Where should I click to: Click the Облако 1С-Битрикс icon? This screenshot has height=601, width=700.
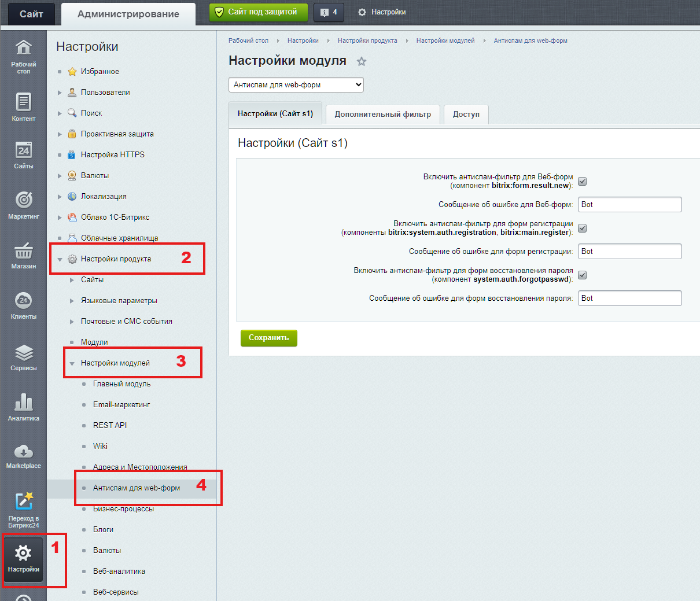click(72, 217)
